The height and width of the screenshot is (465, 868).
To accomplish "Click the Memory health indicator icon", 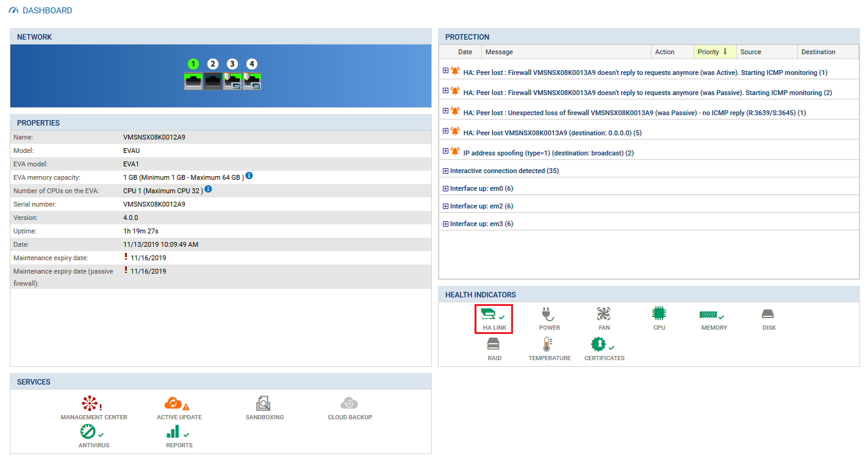I will pos(708,314).
